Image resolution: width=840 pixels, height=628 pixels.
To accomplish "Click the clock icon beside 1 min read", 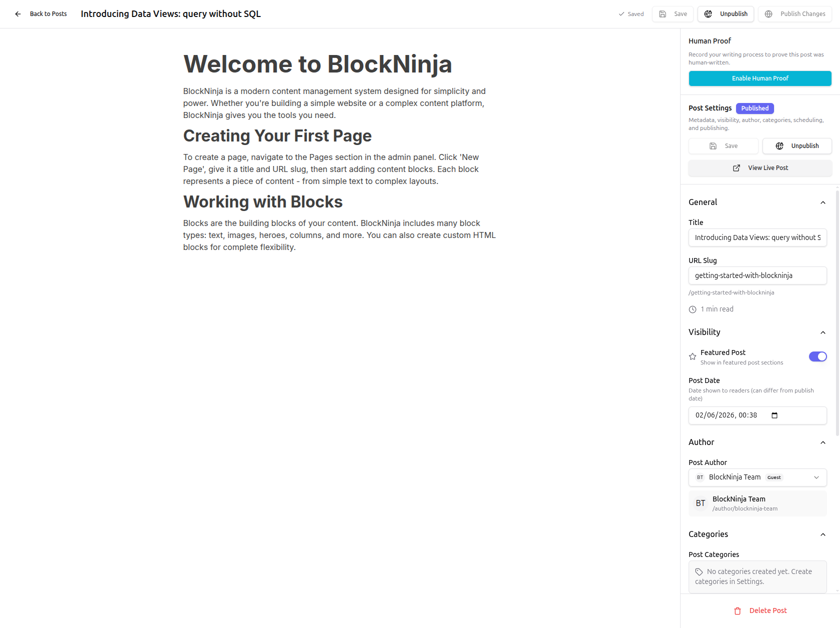I will (693, 309).
